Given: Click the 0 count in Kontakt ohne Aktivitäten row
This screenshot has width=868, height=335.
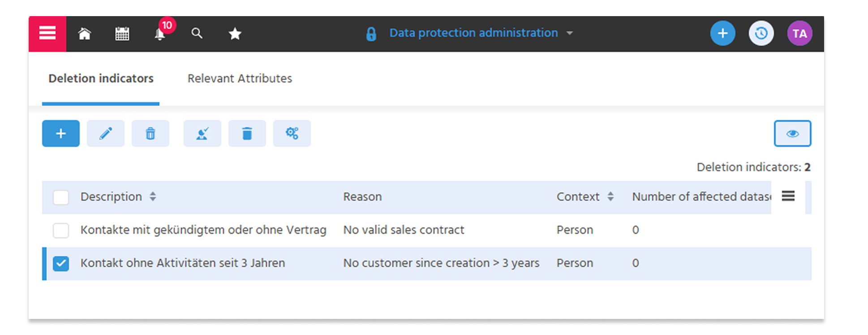Looking at the screenshot, I should [636, 263].
